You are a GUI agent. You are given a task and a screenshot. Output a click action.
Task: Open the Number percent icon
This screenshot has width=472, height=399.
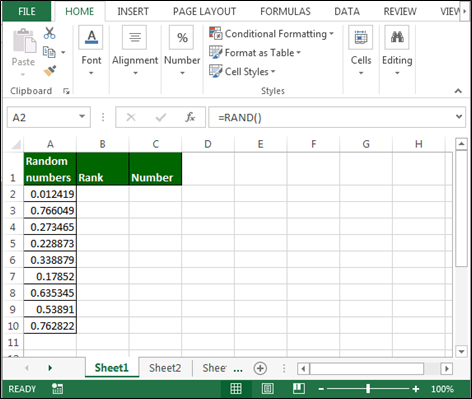click(x=182, y=37)
